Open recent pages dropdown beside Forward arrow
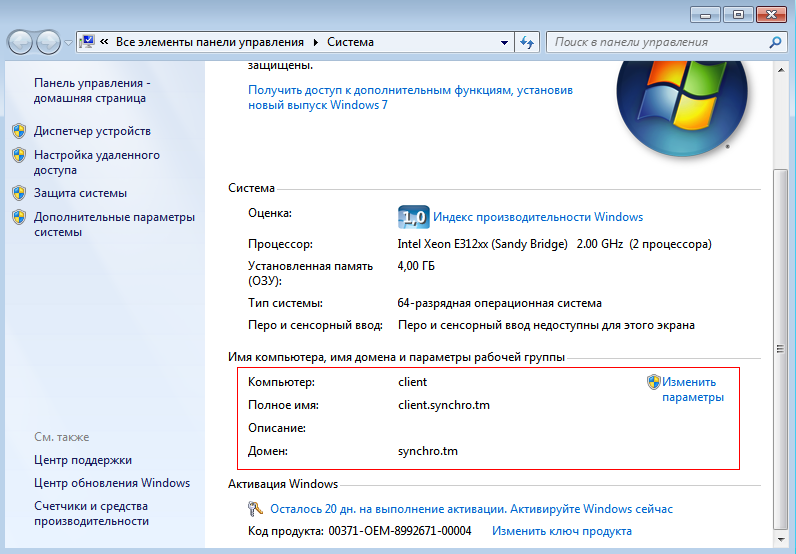The image size is (796, 554). coord(68,43)
